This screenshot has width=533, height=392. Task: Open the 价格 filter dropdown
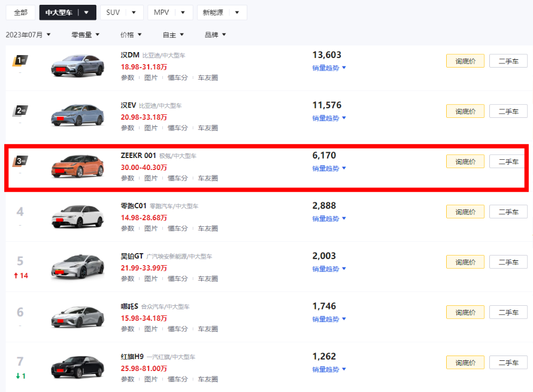(131, 35)
